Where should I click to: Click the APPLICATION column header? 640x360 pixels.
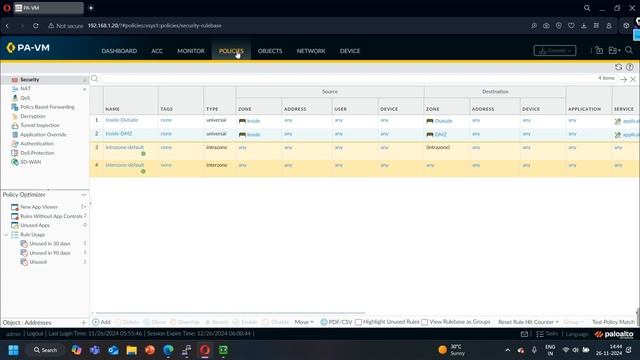tap(584, 109)
